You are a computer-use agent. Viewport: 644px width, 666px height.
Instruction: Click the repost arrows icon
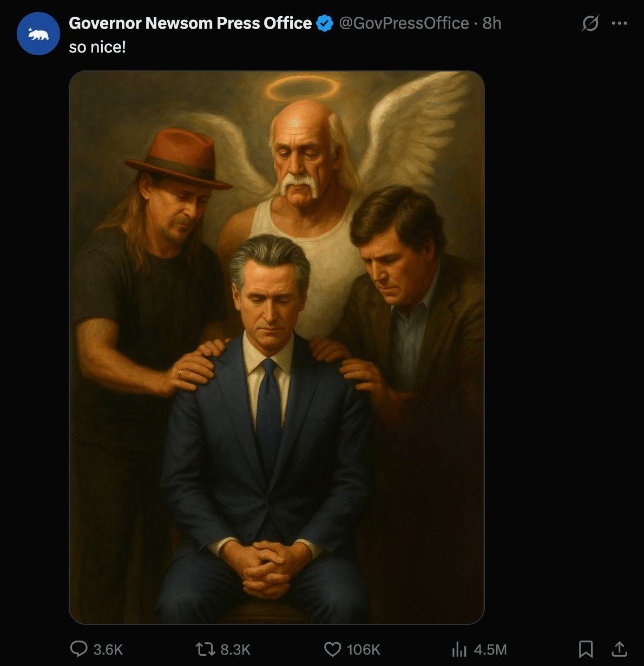tap(205, 649)
